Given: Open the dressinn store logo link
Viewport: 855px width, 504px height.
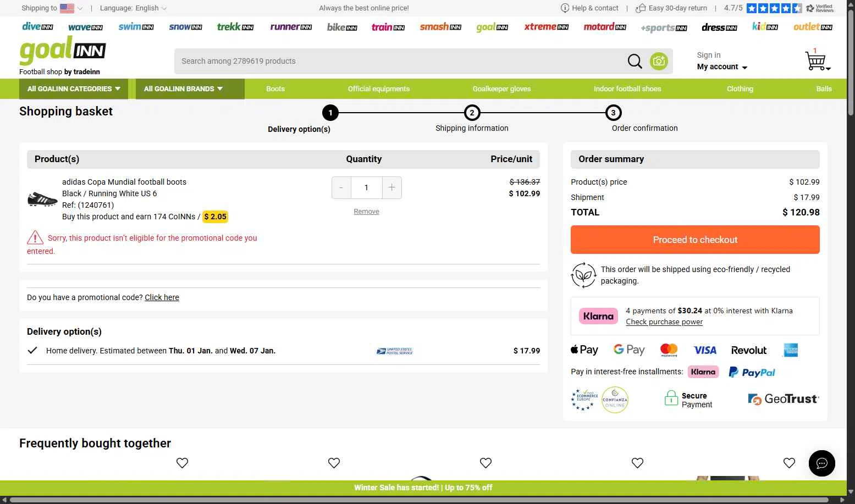Looking at the screenshot, I should (719, 27).
